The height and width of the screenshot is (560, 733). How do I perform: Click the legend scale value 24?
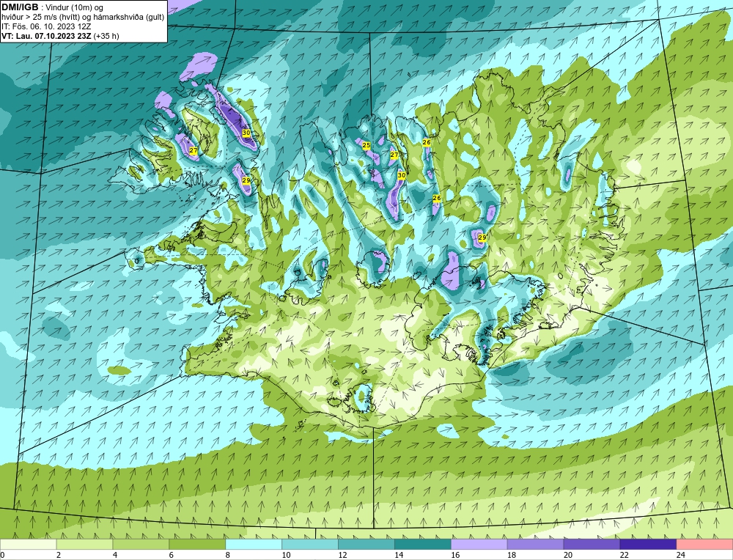[x=681, y=555]
